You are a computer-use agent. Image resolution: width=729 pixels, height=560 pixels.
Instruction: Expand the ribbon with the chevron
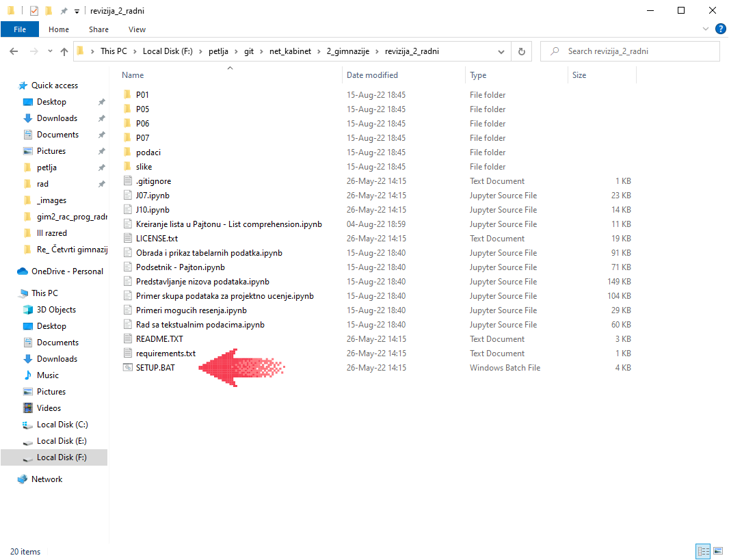[x=707, y=29]
